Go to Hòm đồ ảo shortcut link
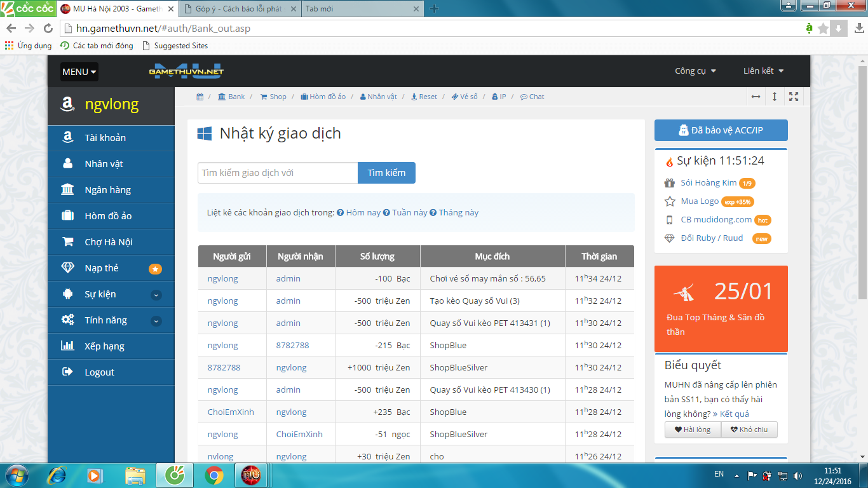 click(x=323, y=97)
